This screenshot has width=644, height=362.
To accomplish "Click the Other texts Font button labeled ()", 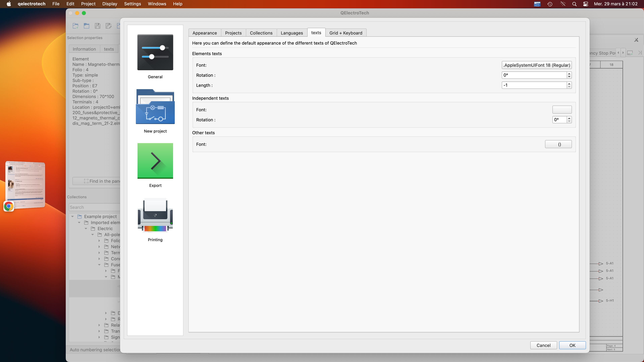I will (x=558, y=144).
